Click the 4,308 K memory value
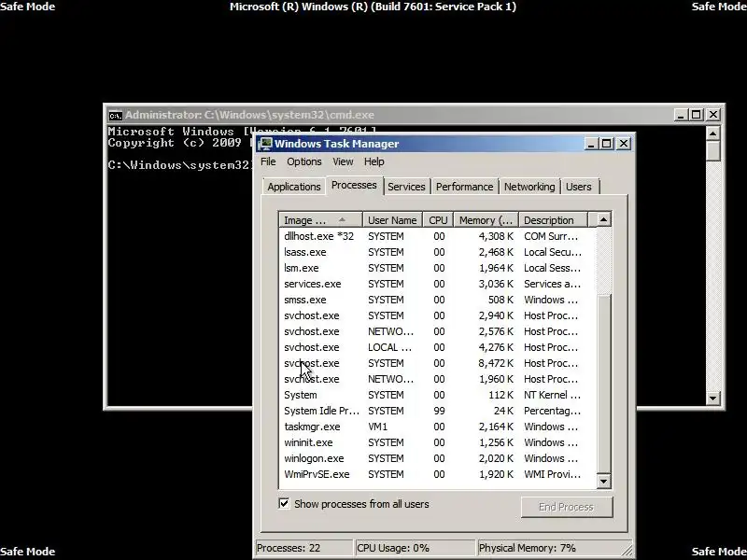Screen dimensions: 747x560 (496, 236)
